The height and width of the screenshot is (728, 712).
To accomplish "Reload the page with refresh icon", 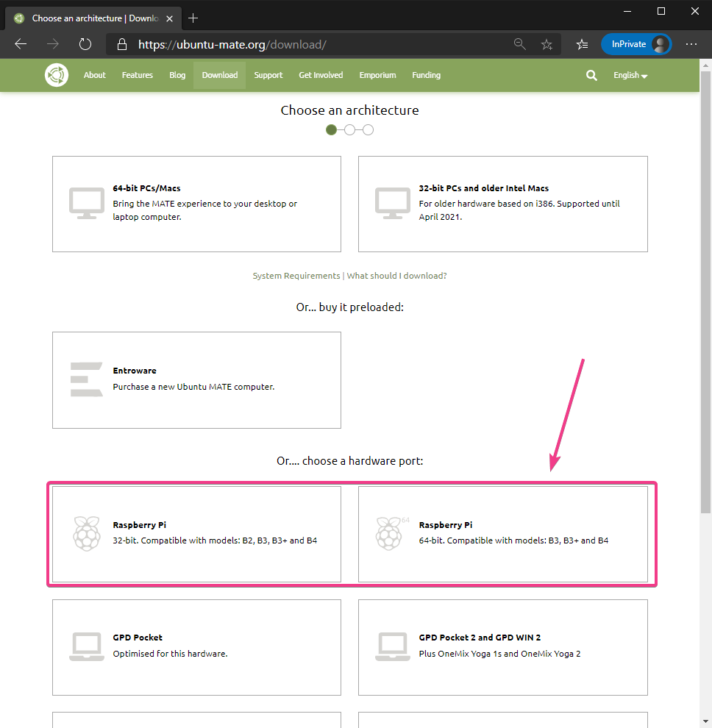I will tap(85, 45).
